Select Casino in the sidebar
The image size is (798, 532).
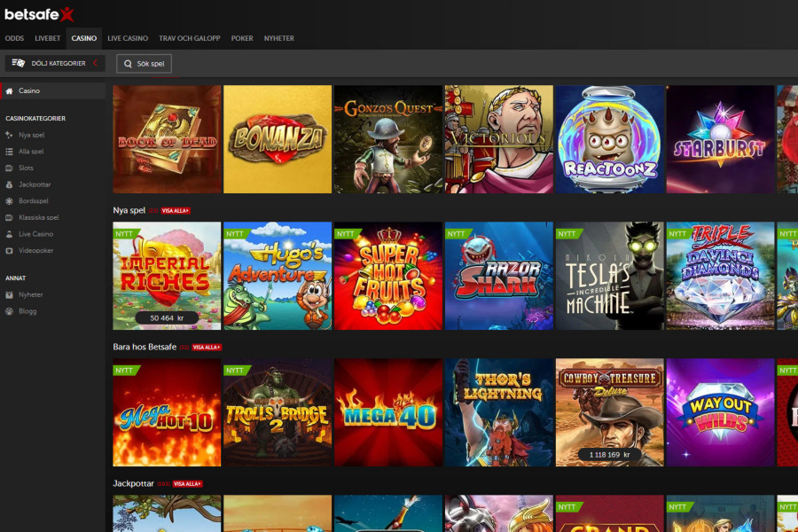[53, 90]
